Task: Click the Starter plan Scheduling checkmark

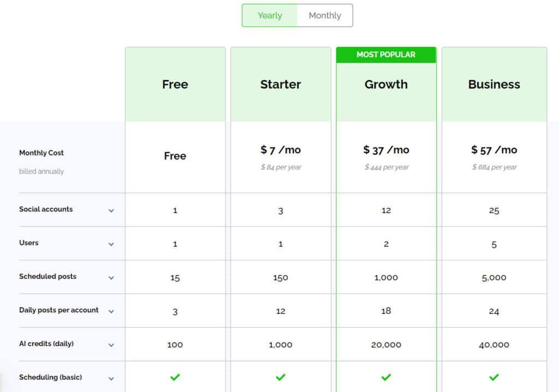Action: (x=281, y=377)
